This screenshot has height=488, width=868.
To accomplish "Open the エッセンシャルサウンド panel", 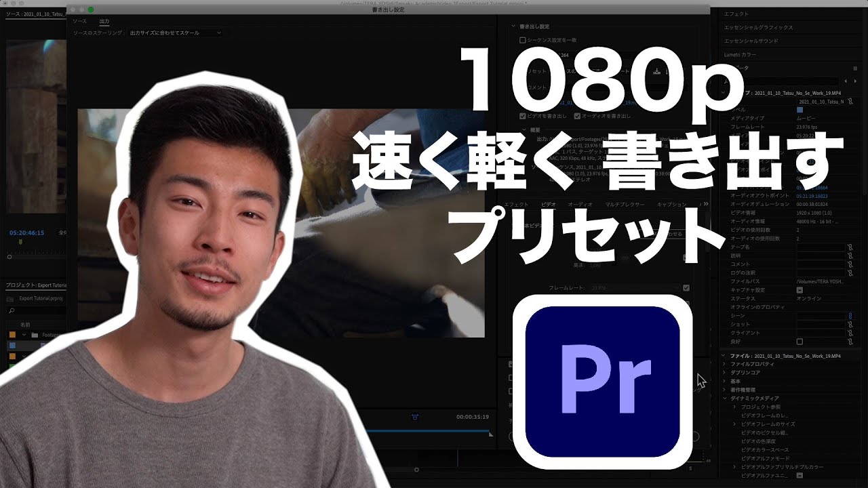I will coord(751,41).
